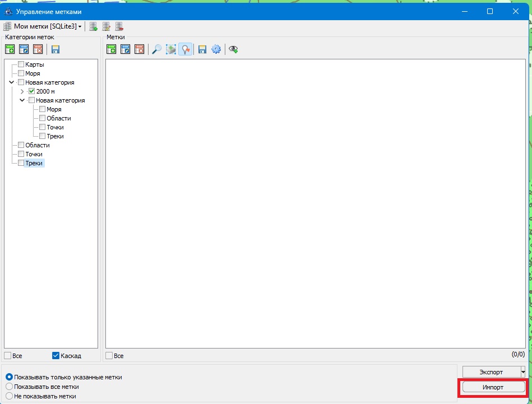Click the blue gear icon in Метки toolbar
The height and width of the screenshot is (404, 532).
pyautogui.click(x=216, y=49)
